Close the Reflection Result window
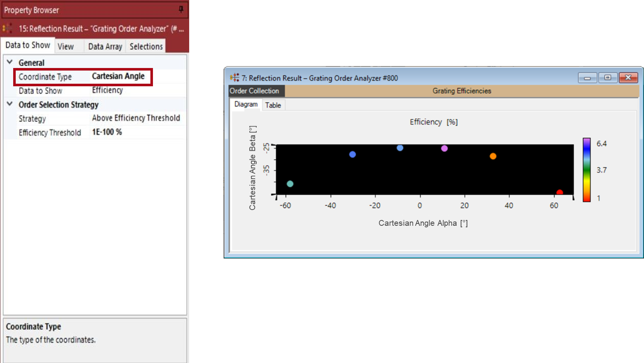Image resolution: width=644 pixels, height=363 pixels. (628, 78)
